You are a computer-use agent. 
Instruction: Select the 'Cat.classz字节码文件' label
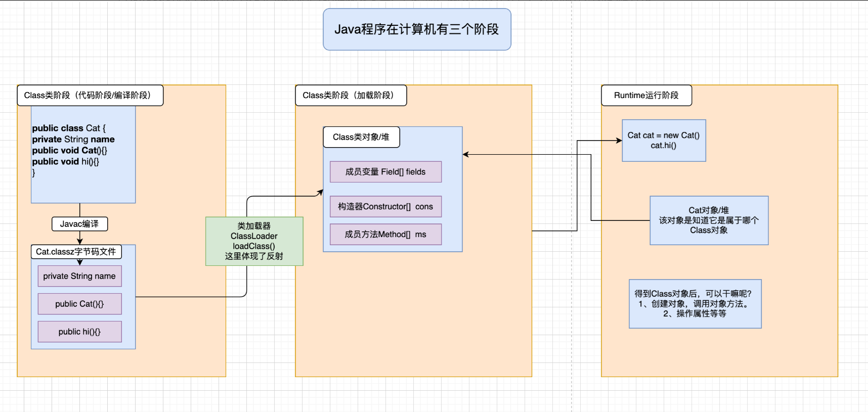[76, 252]
